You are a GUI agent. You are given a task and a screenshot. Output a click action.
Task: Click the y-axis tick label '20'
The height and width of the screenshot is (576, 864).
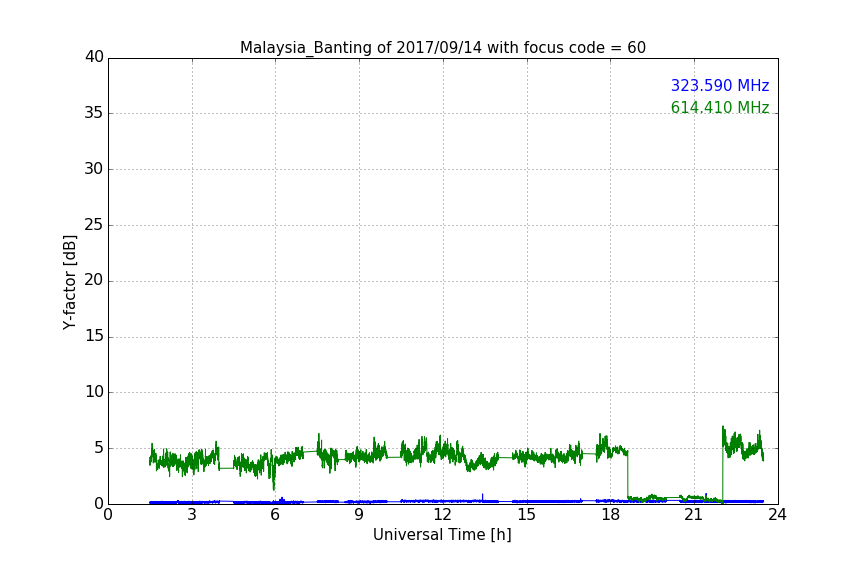pos(94,280)
